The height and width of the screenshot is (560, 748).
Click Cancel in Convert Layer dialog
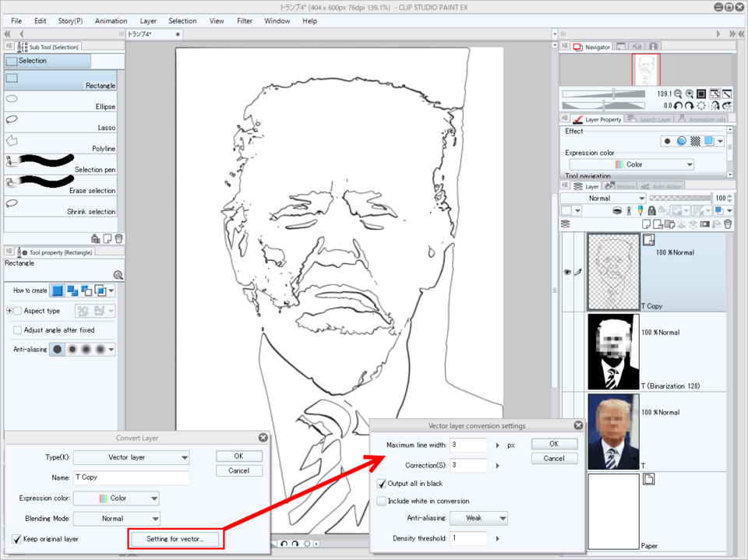tap(238, 470)
